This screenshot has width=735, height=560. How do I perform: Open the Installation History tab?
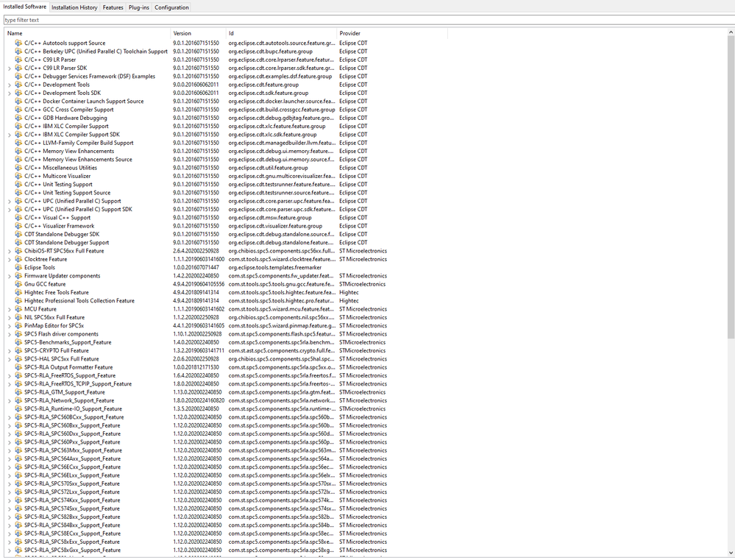click(74, 7)
